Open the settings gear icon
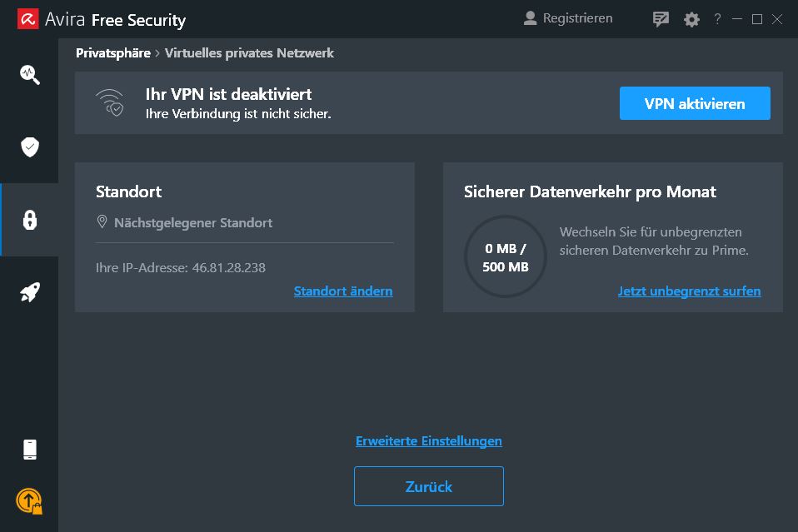Viewport: 798px width, 532px height. click(x=691, y=19)
